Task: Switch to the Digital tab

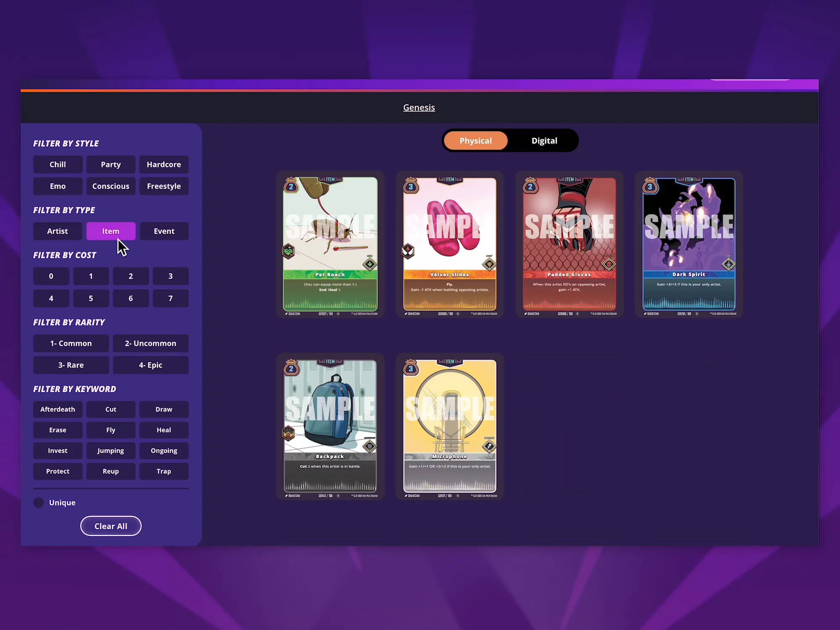Action: pyautogui.click(x=544, y=141)
